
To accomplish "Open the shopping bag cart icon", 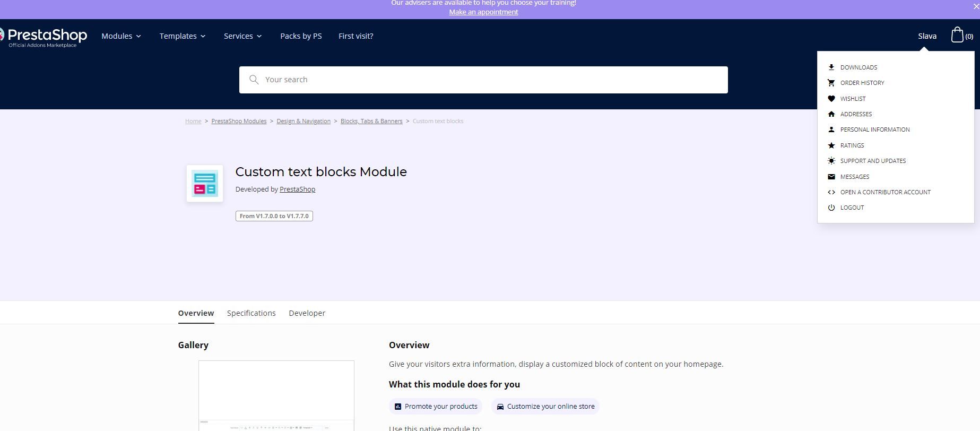I will click(957, 35).
